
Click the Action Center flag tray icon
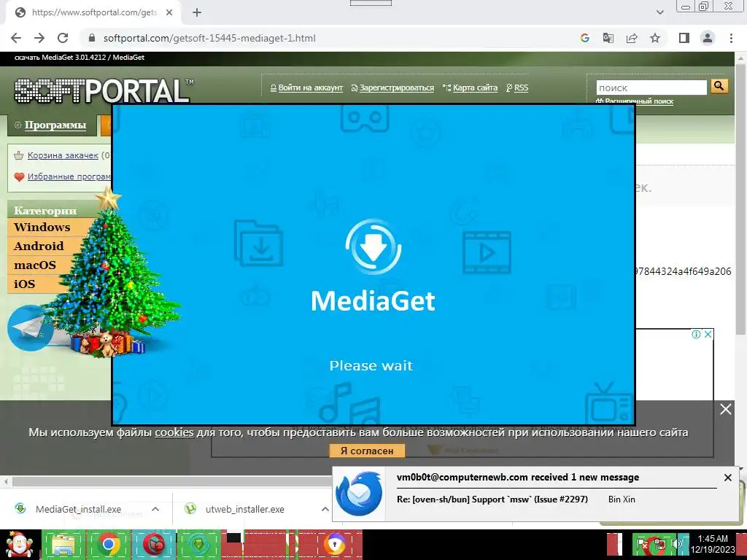tap(642, 544)
